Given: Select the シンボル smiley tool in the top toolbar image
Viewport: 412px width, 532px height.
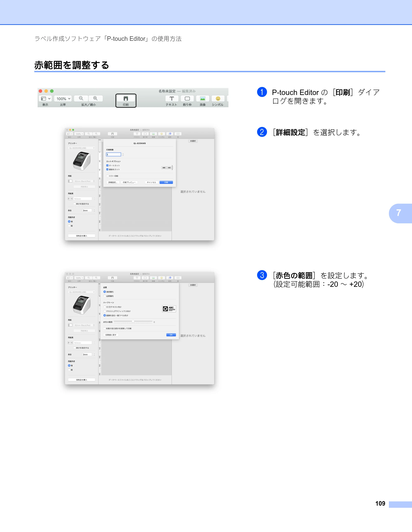Looking at the screenshot, I should click(218, 98).
